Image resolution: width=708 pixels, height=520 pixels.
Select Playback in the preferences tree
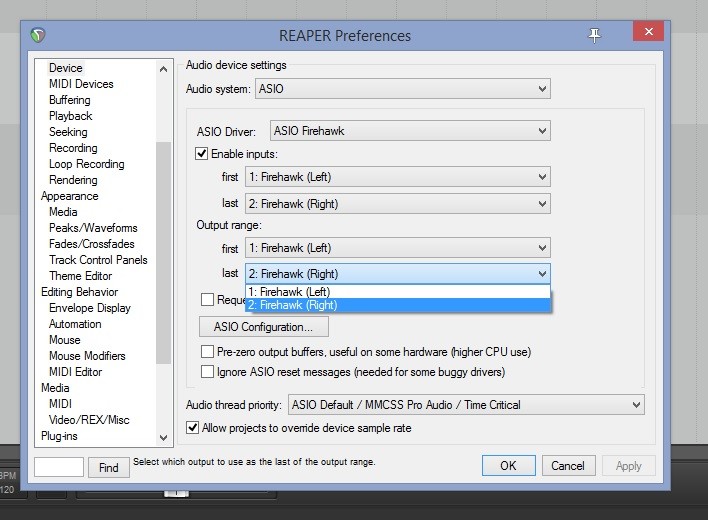pyautogui.click(x=70, y=116)
